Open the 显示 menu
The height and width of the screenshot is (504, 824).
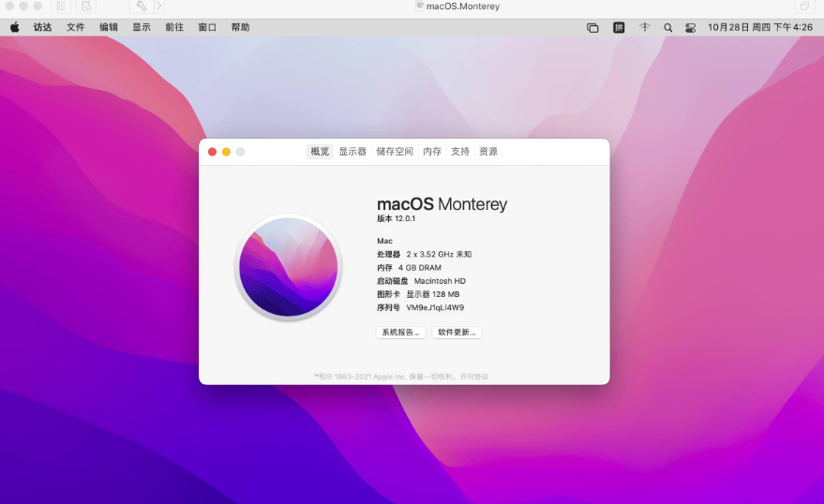tap(142, 27)
